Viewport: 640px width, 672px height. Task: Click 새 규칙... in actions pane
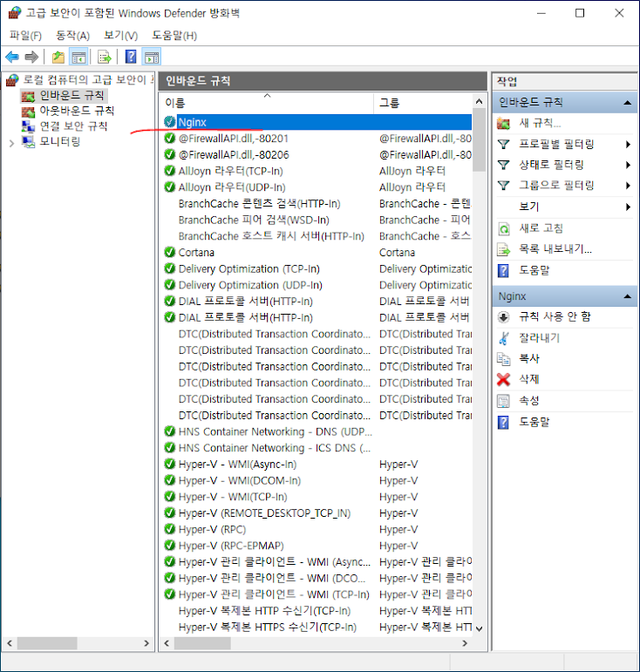[x=540, y=124]
